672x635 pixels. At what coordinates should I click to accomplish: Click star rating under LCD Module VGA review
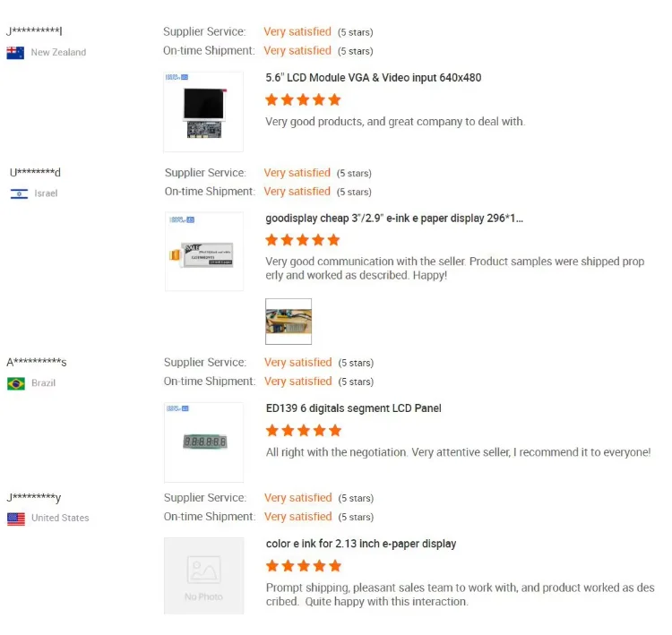point(303,99)
